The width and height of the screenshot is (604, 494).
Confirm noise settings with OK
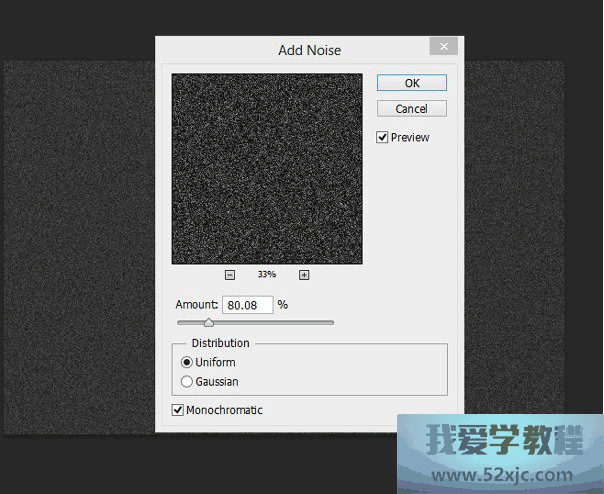click(411, 84)
